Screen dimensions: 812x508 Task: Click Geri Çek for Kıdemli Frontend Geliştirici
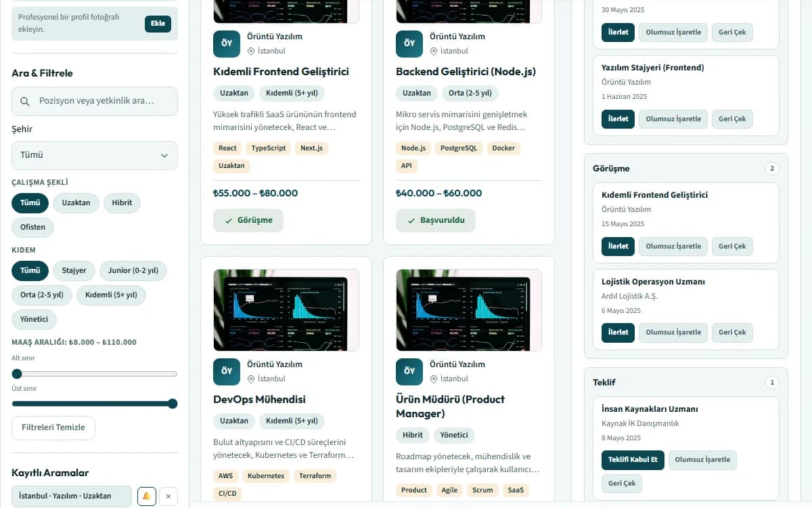(x=732, y=247)
